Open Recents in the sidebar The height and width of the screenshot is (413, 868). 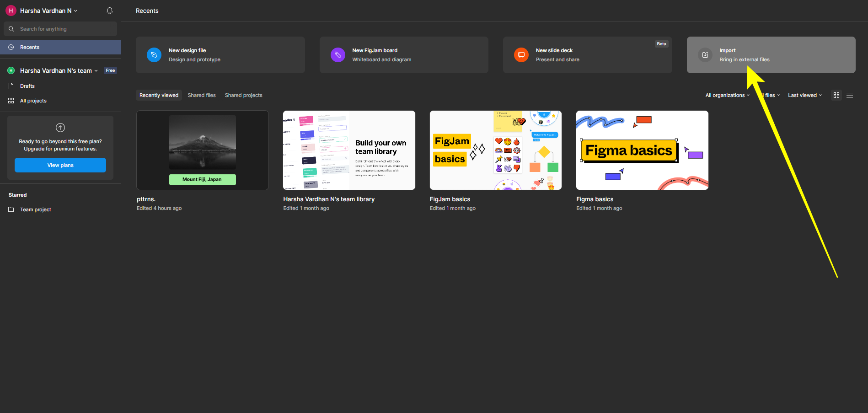pyautogui.click(x=60, y=47)
